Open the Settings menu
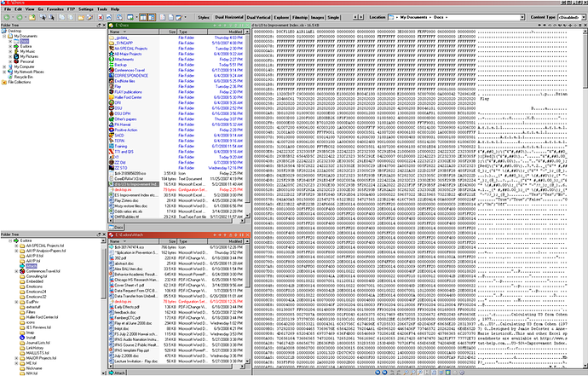The height and width of the screenshot is (376, 588). tap(86, 9)
